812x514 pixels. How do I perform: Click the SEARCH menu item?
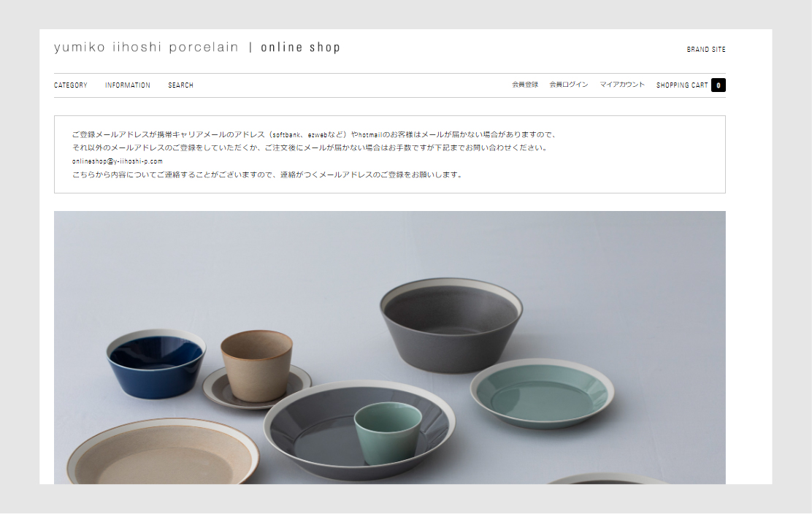click(x=181, y=85)
